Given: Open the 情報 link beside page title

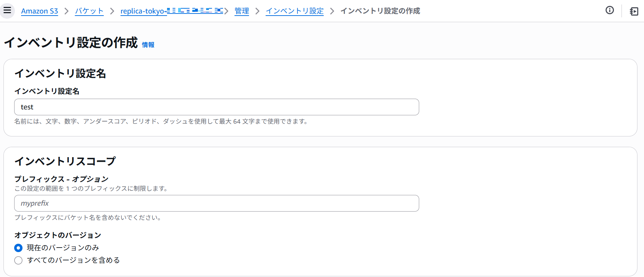Looking at the screenshot, I should 148,45.
